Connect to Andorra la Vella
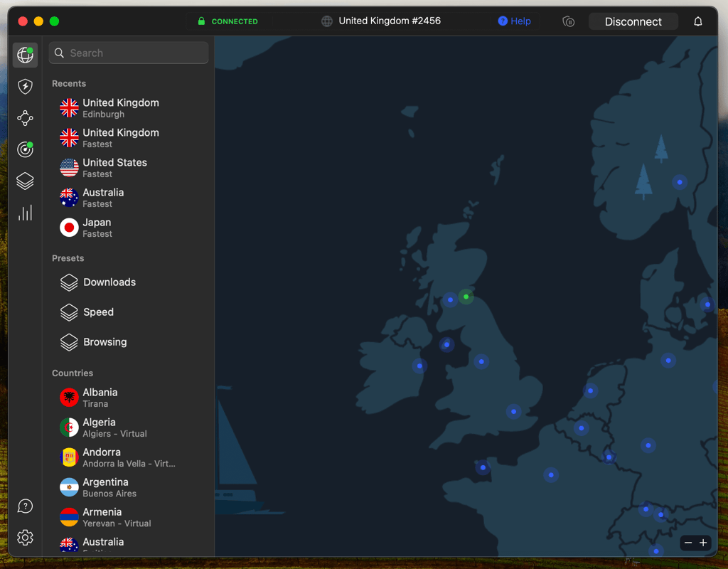The image size is (728, 569). [x=130, y=457]
